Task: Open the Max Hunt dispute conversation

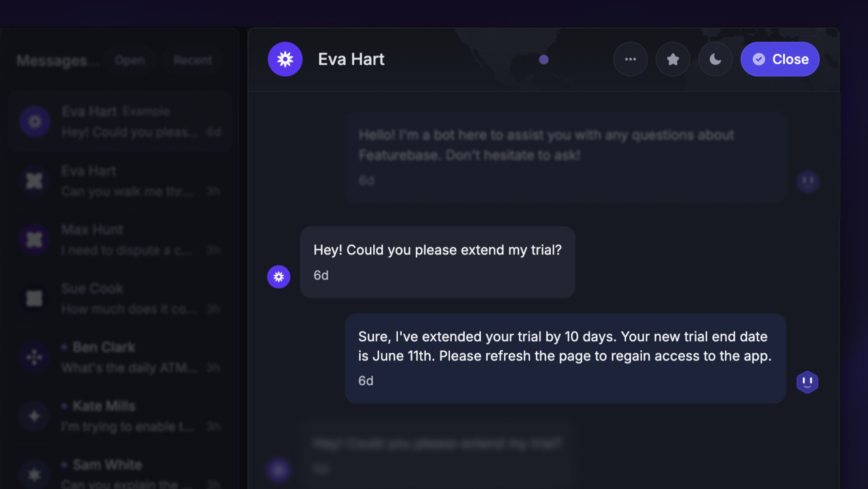Action: pos(121,240)
